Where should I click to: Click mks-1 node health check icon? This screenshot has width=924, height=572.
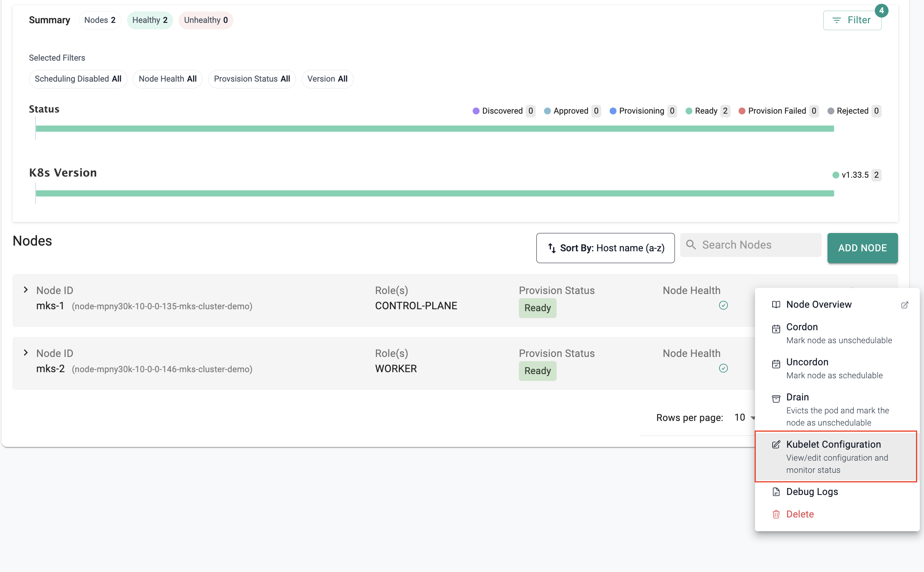pyautogui.click(x=723, y=305)
